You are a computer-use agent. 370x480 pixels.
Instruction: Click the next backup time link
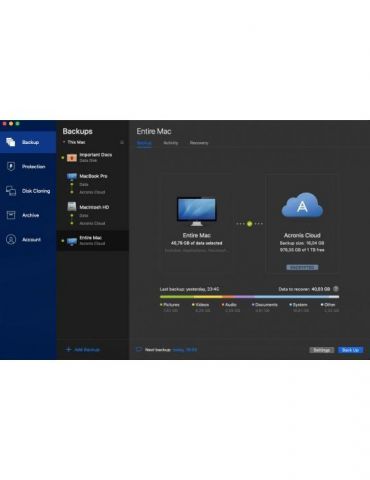point(185,350)
